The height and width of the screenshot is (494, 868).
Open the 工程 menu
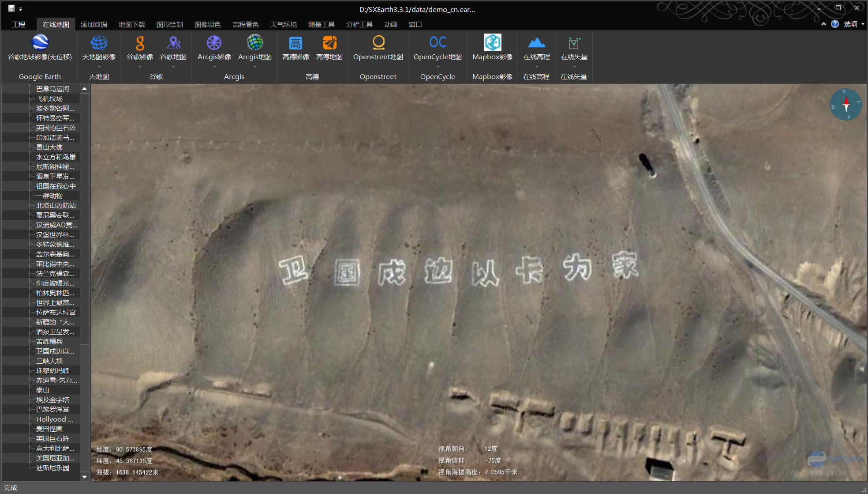click(19, 24)
